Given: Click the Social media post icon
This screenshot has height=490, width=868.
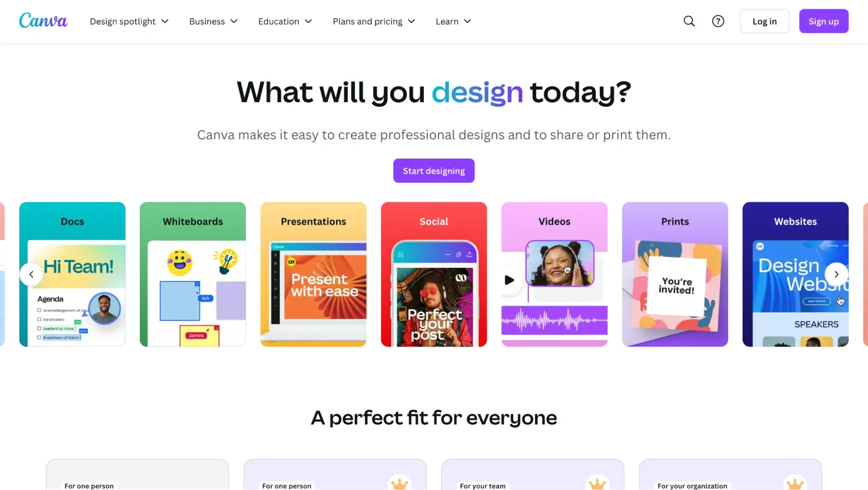Looking at the screenshot, I should click(434, 274).
